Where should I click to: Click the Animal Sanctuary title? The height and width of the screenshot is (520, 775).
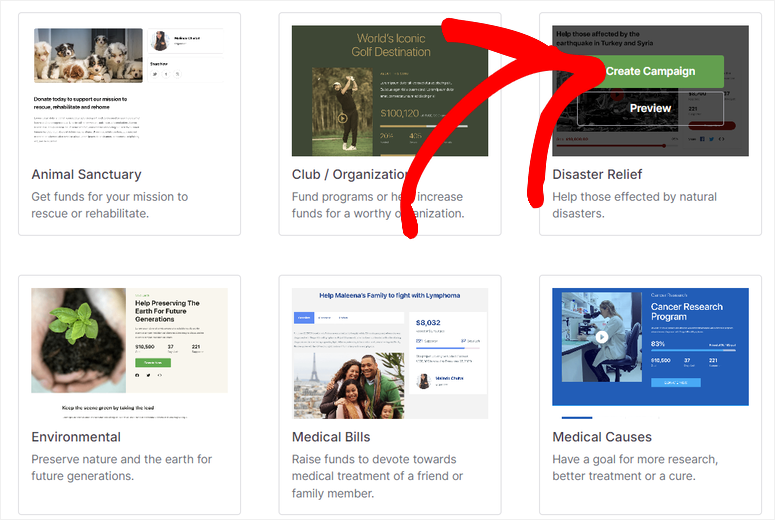click(x=86, y=174)
